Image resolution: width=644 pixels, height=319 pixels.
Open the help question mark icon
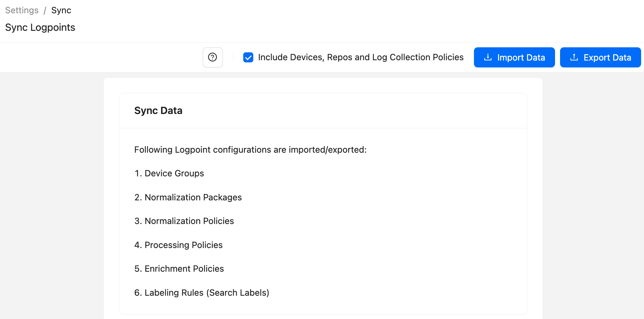coord(213,57)
